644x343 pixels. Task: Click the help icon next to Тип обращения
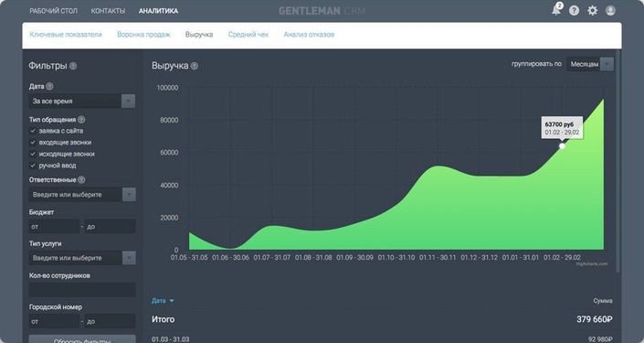pos(81,120)
